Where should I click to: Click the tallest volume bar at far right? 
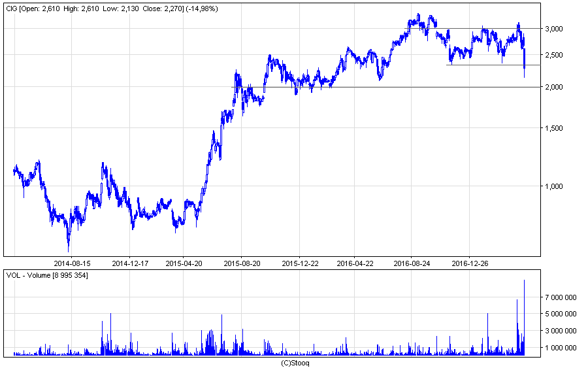[524, 318]
